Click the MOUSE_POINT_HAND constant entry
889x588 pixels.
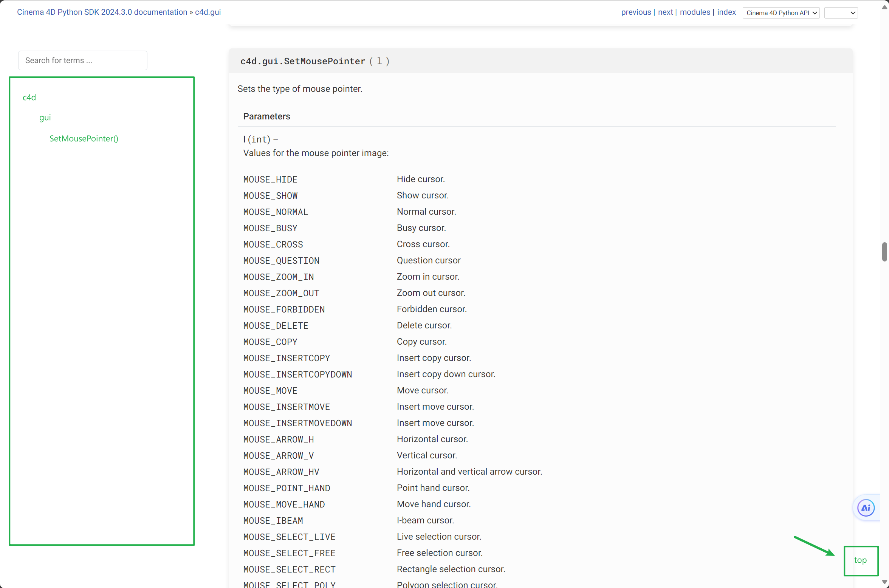click(287, 488)
